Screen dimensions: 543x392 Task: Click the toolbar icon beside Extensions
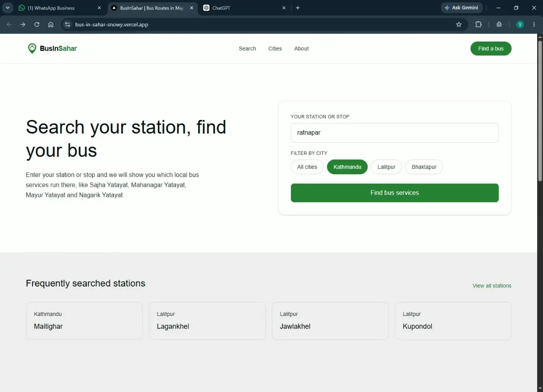click(499, 24)
